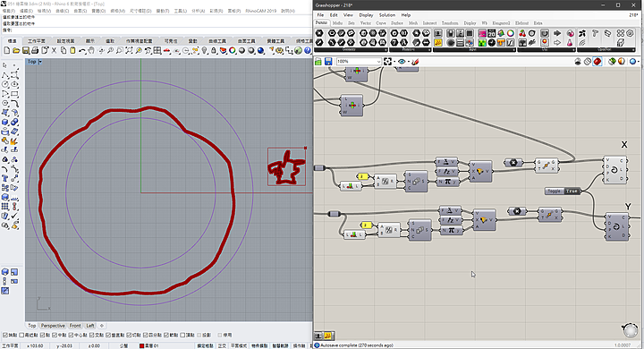Image resolution: width=644 pixels, height=349 pixels.
Task: Click the Print icon in Rhino's toolbar
Action: pos(35,51)
